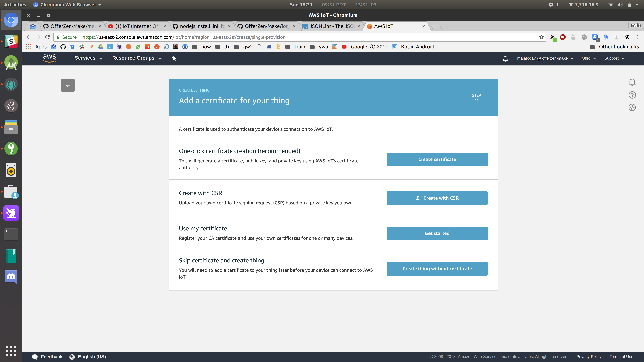The width and height of the screenshot is (644, 362).
Task: Open the Privacy Policy link
Action: point(589,357)
